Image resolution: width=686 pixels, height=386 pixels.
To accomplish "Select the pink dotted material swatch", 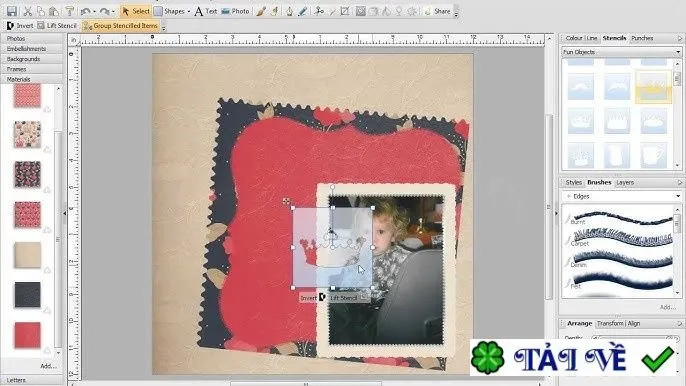I will click(27, 95).
